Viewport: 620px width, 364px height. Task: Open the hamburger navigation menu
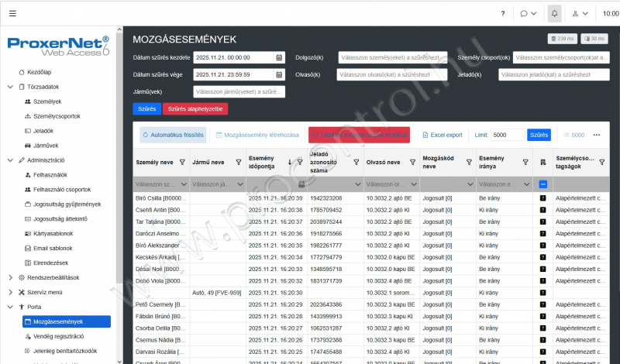coord(12,13)
